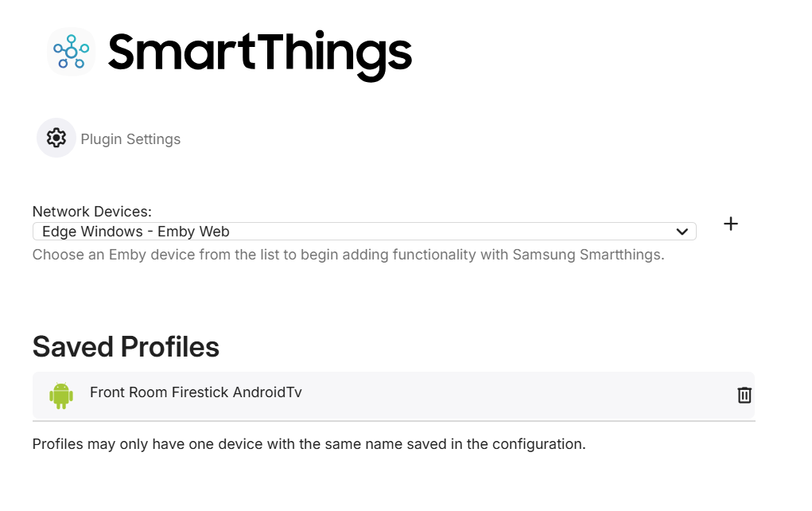This screenshot has height=511, width=812.
Task: Add the selected device with plus icon
Action: coord(730,224)
